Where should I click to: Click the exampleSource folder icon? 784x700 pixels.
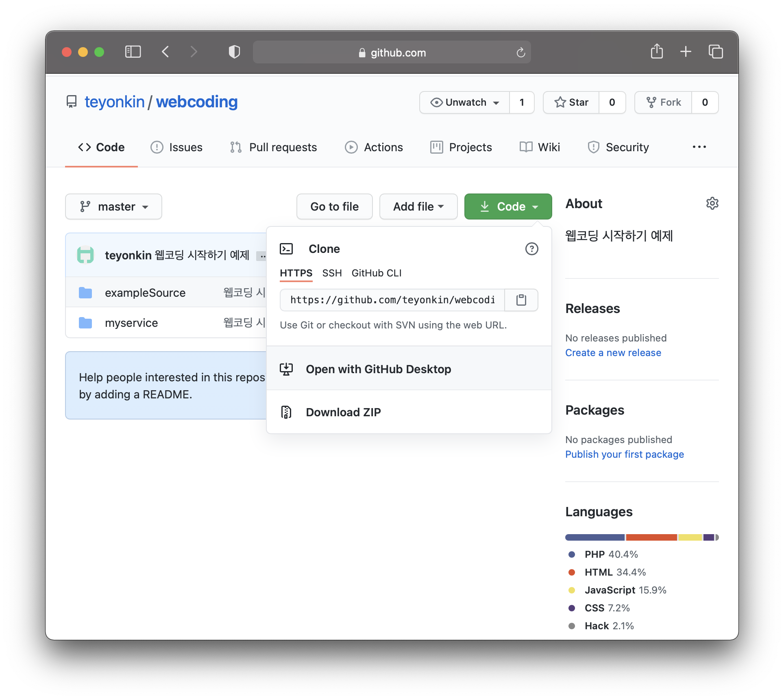[x=85, y=293]
